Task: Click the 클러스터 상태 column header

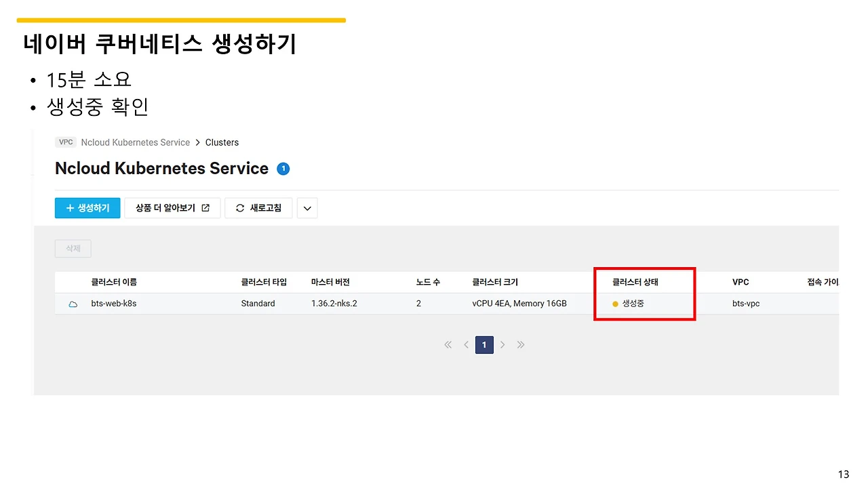Action: 635,282
